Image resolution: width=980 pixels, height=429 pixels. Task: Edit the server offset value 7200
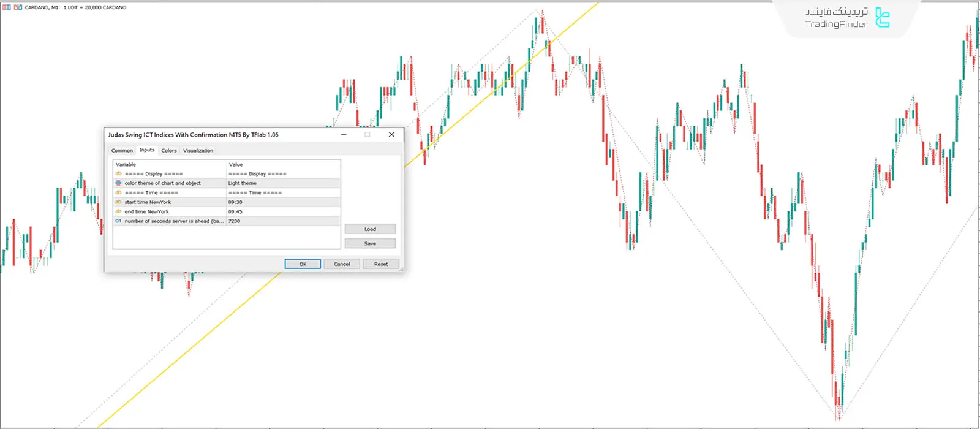[x=283, y=221]
